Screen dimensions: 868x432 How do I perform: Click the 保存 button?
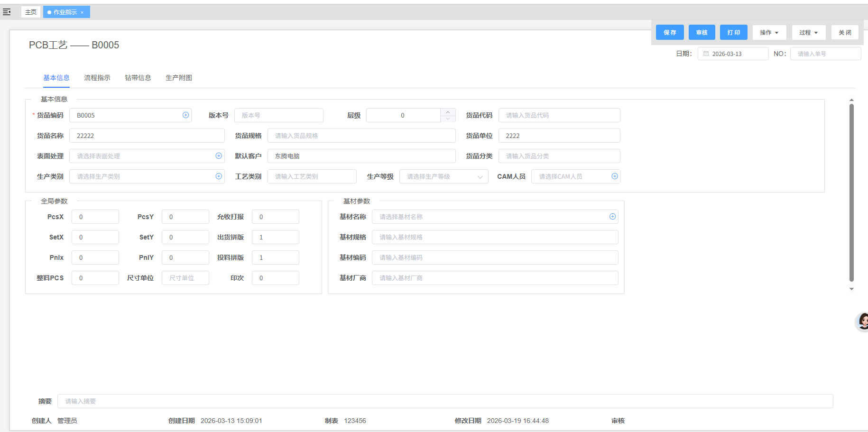point(670,33)
